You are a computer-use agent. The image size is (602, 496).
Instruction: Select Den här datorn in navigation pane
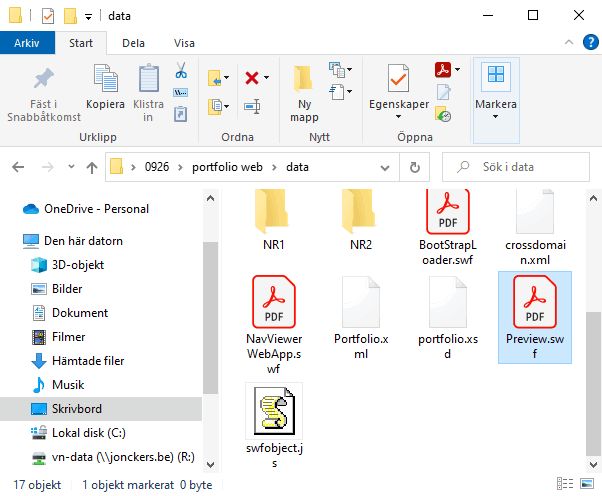[83, 241]
